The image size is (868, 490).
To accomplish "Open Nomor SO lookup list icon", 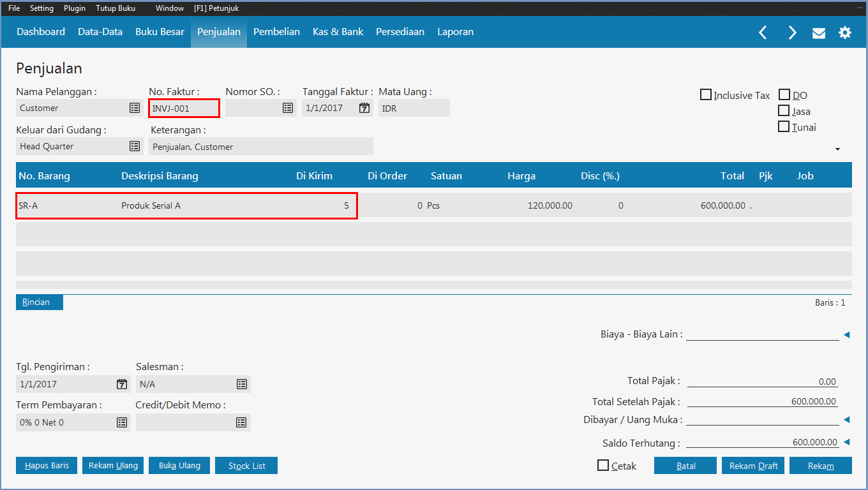I will coord(288,108).
